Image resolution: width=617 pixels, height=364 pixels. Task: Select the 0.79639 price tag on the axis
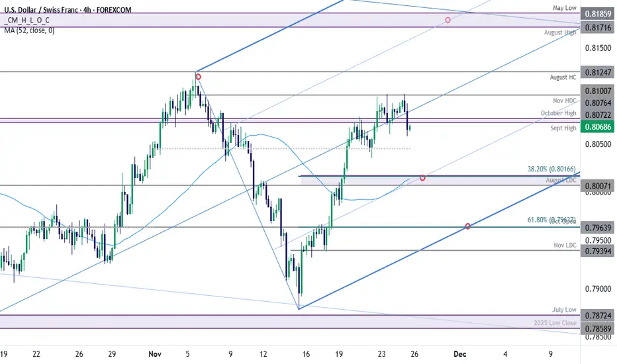point(598,227)
